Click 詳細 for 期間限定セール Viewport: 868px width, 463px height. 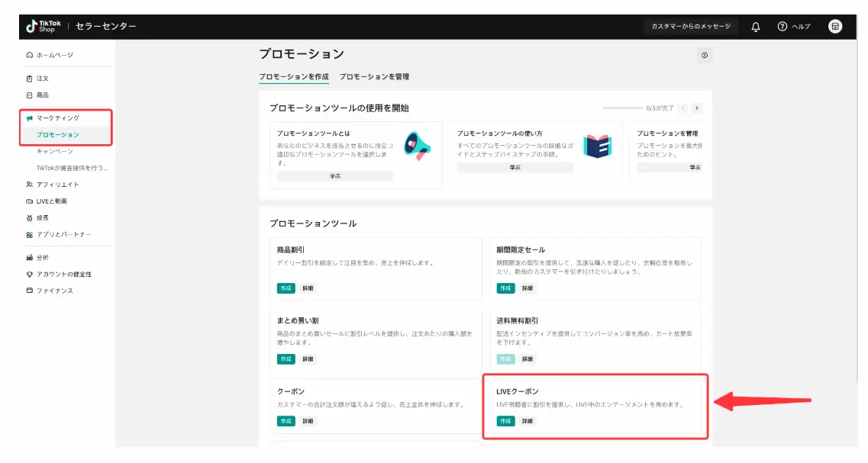(528, 288)
